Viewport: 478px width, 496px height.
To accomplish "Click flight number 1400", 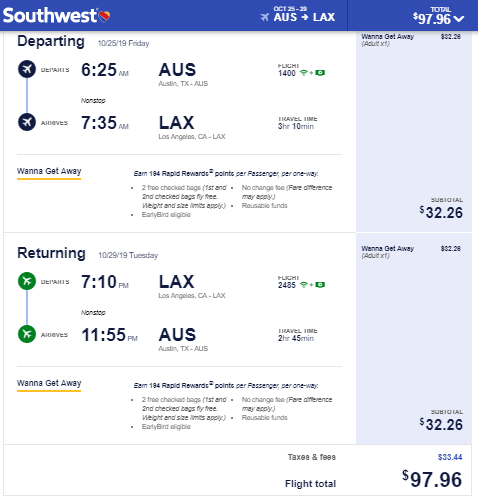I will (x=287, y=73).
